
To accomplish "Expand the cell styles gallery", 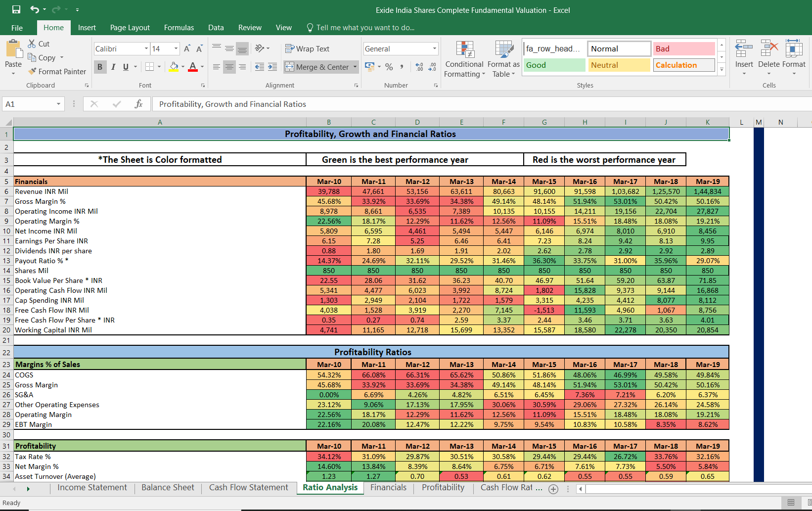I will (x=722, y=69).
